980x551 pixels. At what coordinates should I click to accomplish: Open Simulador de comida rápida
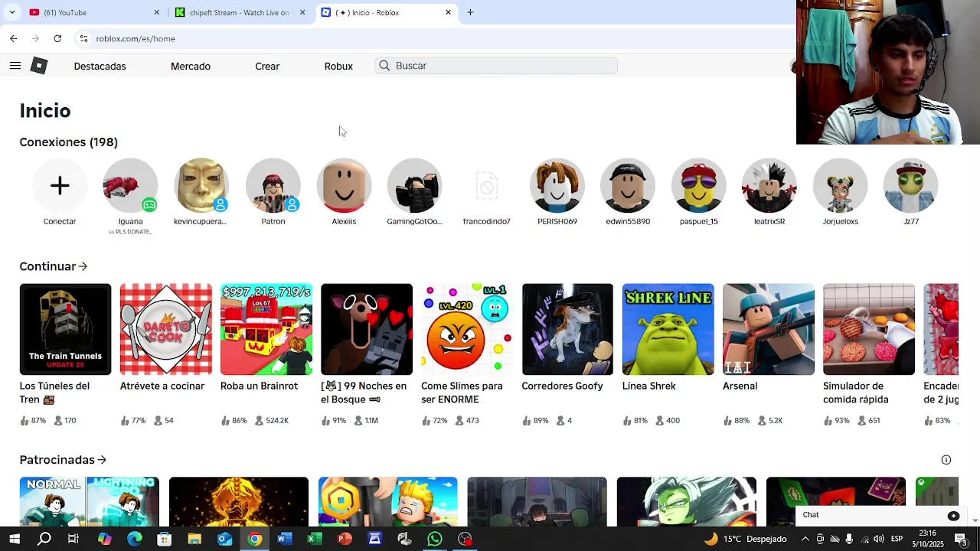click(x=869, y=329)
